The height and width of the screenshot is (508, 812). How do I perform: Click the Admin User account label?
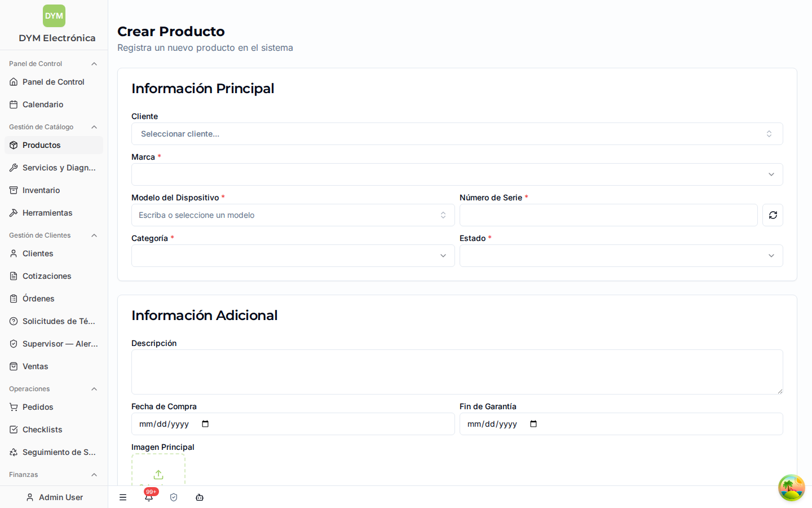(x=61, y=497)
